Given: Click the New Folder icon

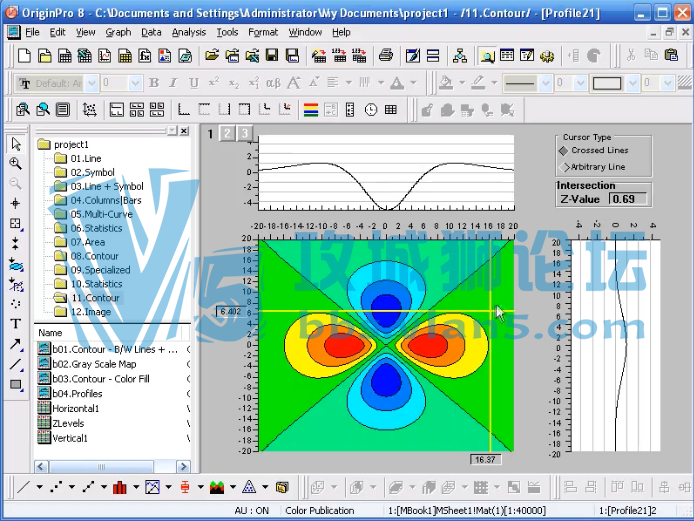Looking at the screenshot, I should (44, 56).
